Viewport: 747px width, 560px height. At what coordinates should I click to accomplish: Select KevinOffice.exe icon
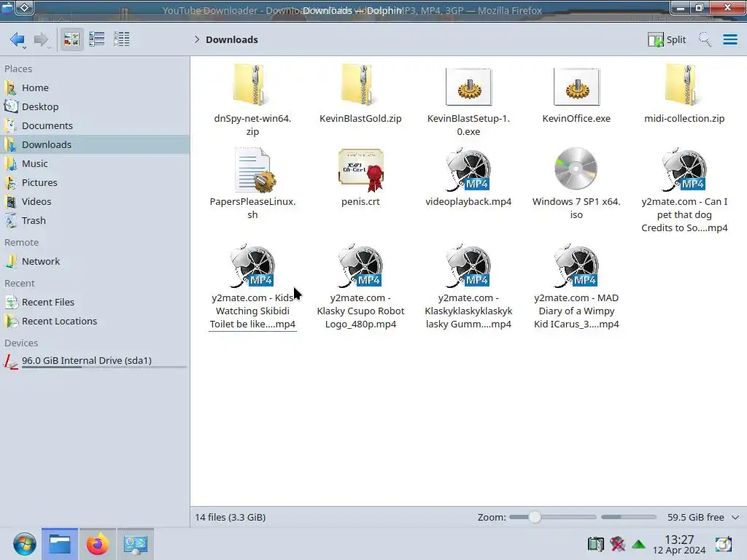click(576, 86)
